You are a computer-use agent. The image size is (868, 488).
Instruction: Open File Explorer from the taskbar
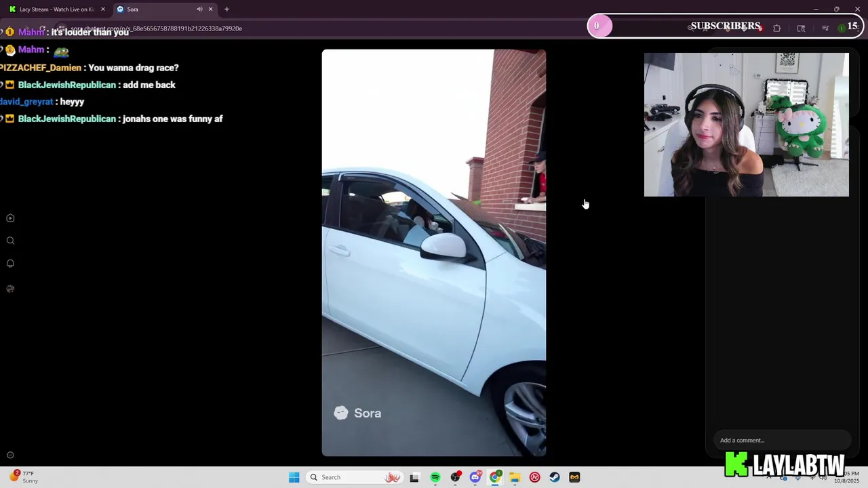515,477
